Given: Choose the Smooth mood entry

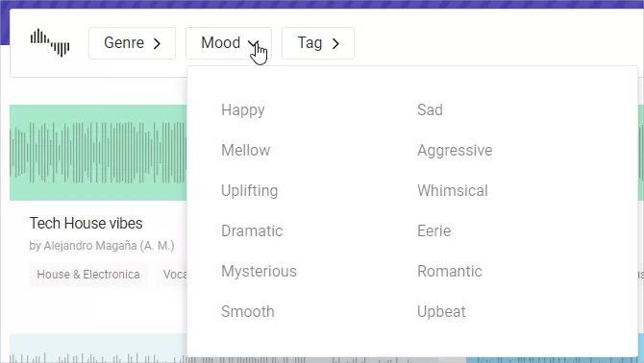Looking at the screenshot, I should [x=248, y=312].
